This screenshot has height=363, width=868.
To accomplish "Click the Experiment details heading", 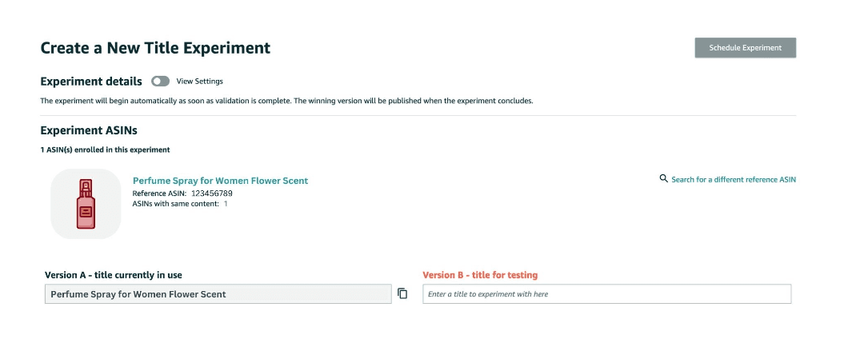I will coord(91,82).
